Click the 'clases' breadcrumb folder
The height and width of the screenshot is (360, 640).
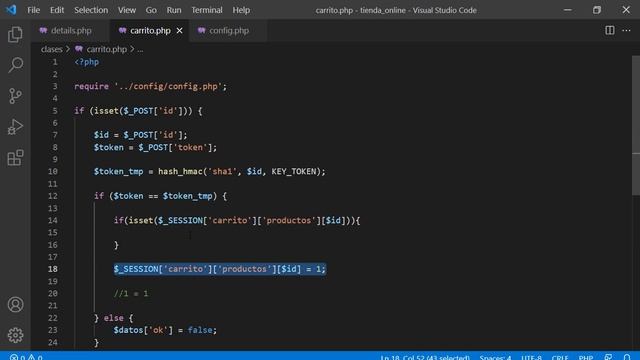coord(51,49)
